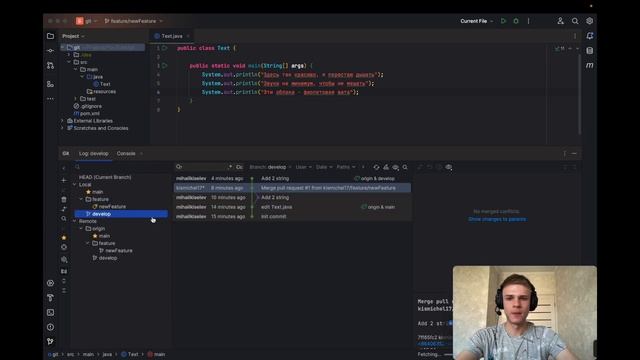Select the Merge pull request #1 commit row
640x360 pixels.
pyautogui.click(x=292, y=188)
